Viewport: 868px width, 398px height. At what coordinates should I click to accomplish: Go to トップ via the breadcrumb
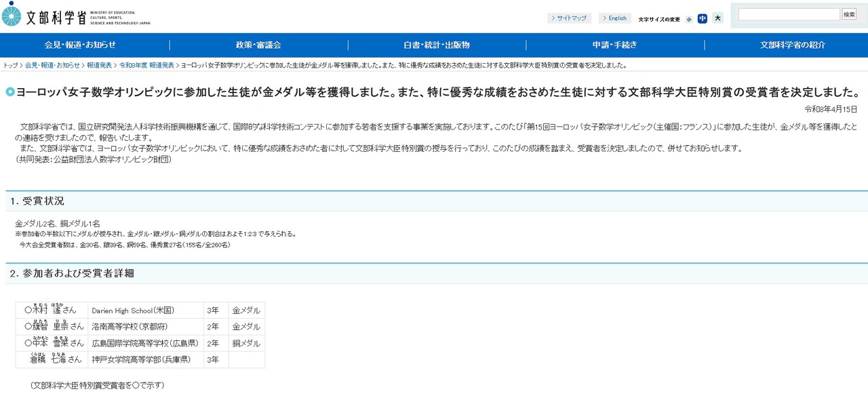(x=9, y=66)
